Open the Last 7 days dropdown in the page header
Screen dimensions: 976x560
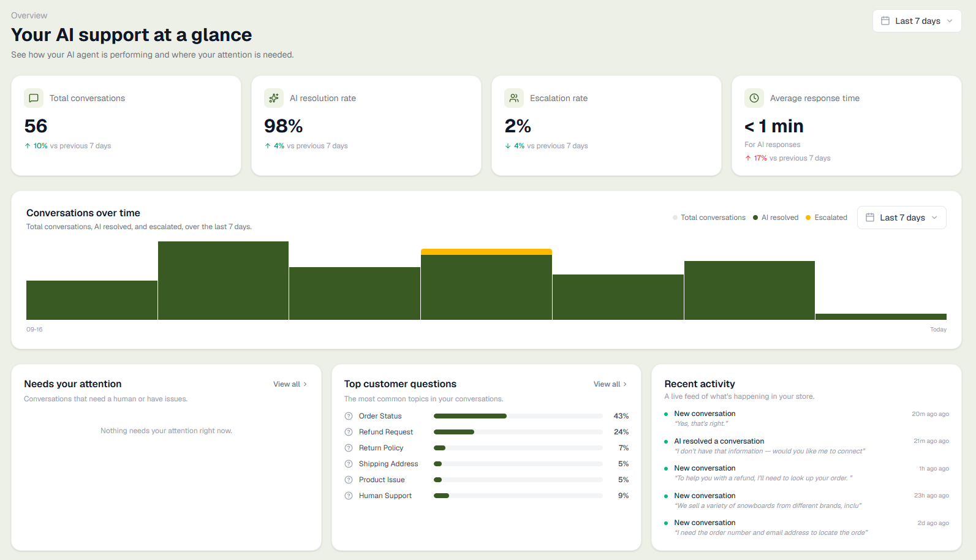coord(917,21)
